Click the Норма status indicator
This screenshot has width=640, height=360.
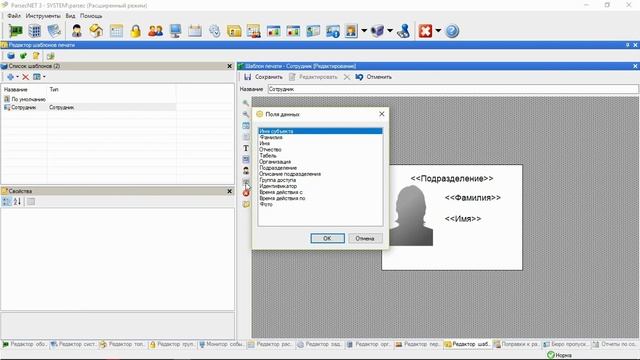[560, 355]
